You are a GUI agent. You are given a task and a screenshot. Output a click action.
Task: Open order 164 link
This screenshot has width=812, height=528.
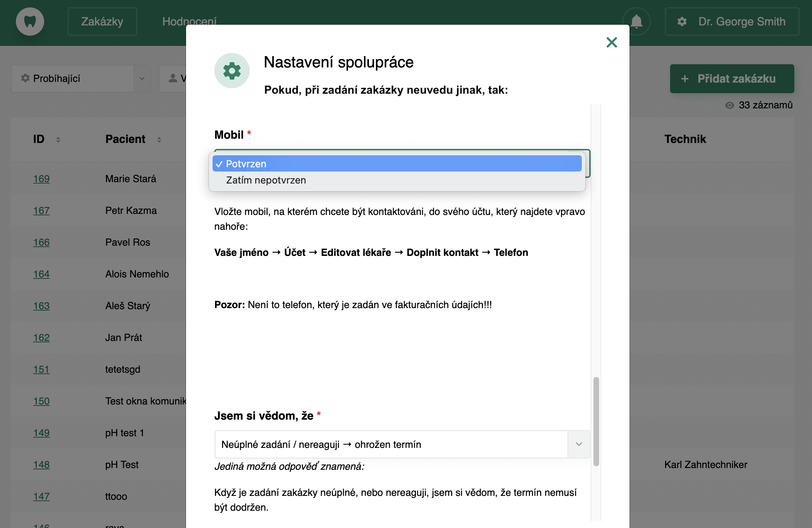pos(41,274)
